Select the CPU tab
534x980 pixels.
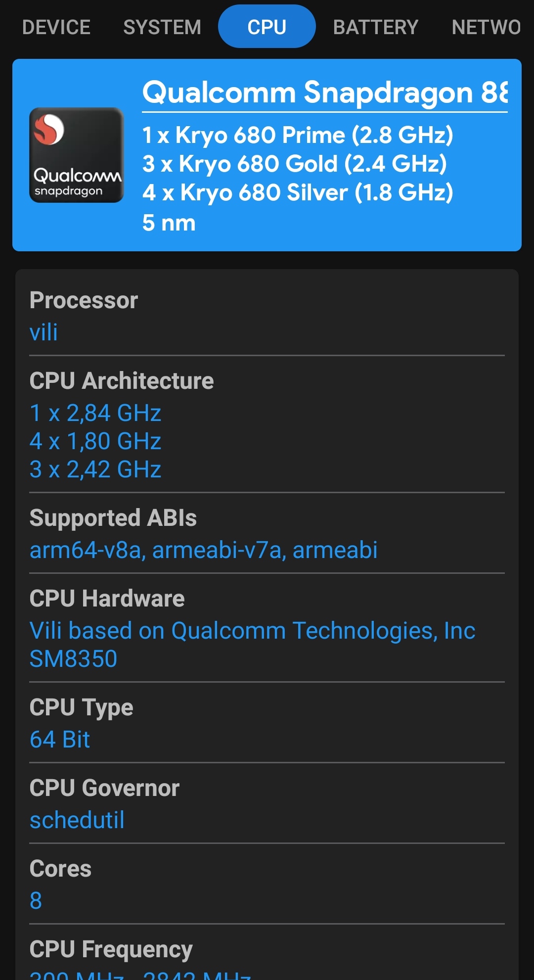[267, 27]
